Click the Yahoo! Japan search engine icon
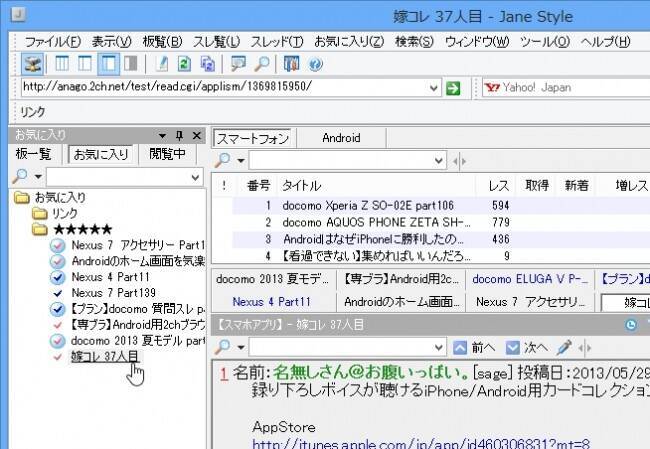 tap(492, 88)
